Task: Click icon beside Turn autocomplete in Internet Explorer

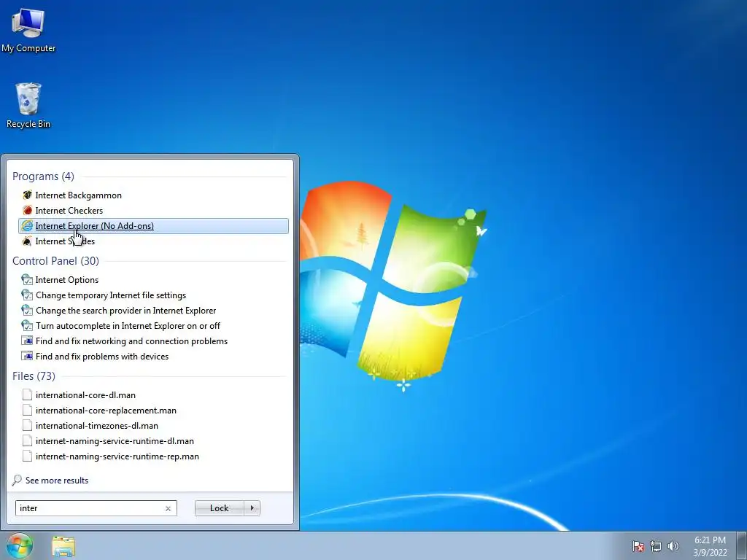Action: point(27,326)
